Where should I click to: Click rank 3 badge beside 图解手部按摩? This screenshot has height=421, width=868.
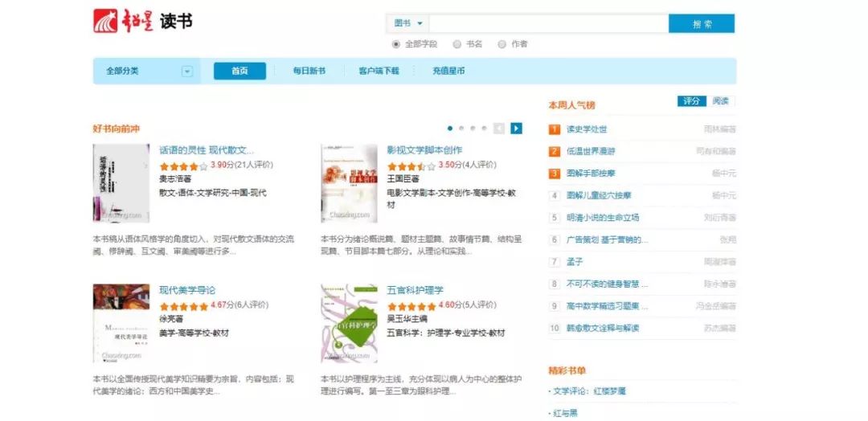[554, 174]
